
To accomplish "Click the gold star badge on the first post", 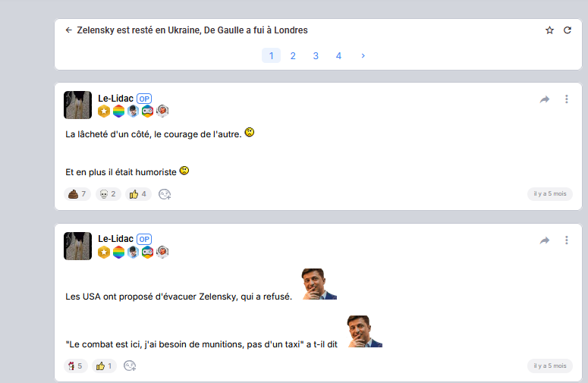I will (x=104, y=111).
